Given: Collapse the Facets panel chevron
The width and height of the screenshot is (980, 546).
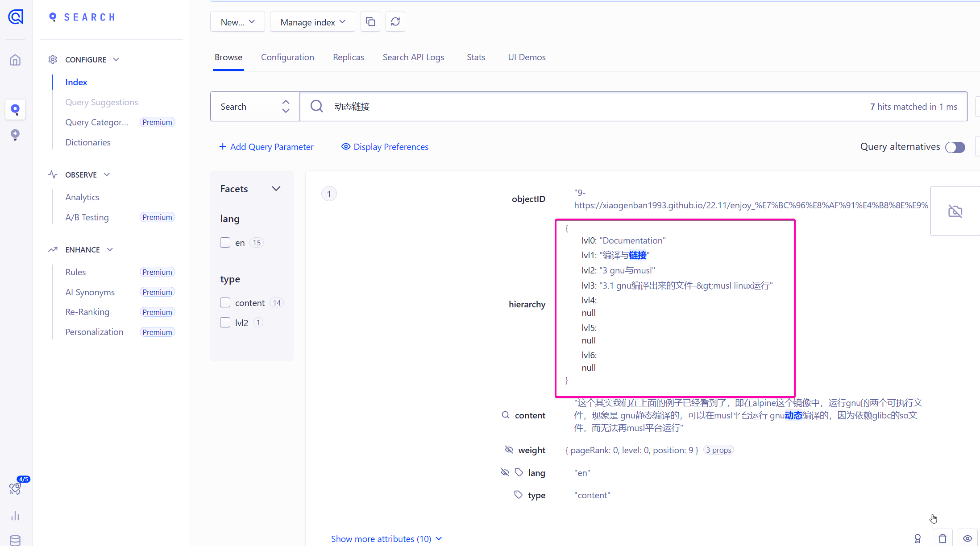Looking at the screenshot, I should pos(276,189).
